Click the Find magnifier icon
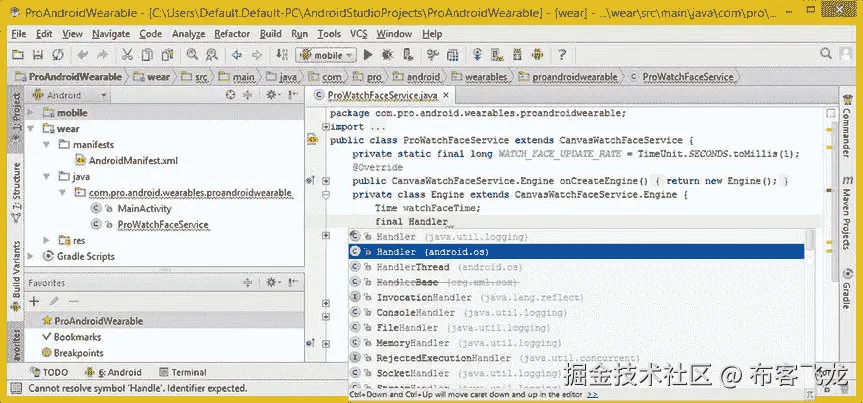 pyautogui.click(x=192, y=55)
